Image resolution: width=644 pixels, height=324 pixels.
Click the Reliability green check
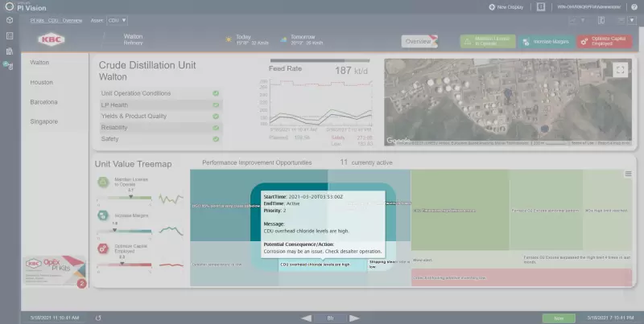[x=216, y=128]
